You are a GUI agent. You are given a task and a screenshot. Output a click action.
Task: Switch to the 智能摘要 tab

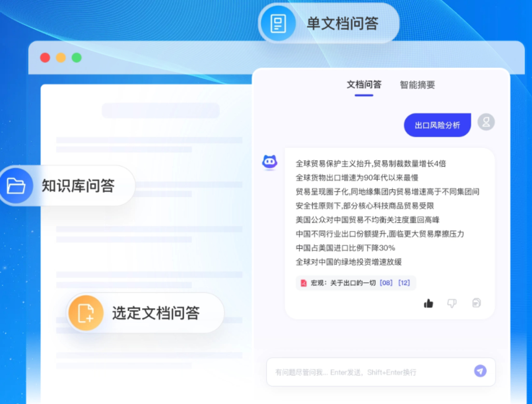[x=417, y=85]
